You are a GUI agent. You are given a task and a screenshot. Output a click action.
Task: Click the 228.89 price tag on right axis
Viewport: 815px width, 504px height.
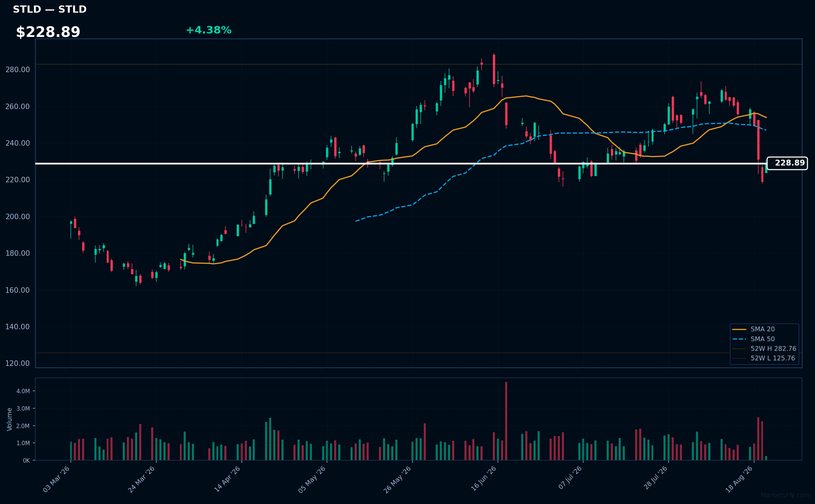[787, 163]
